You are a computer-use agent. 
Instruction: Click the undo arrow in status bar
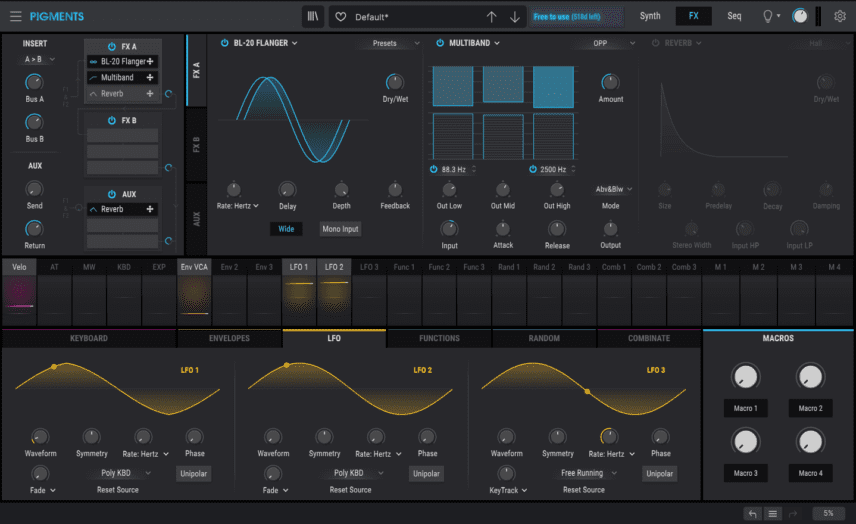click(x=752, y=513)
